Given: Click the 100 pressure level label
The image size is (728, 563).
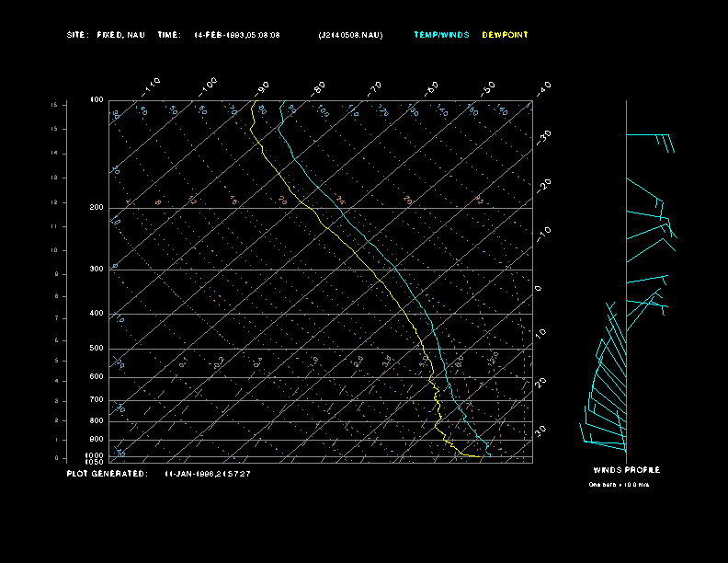Looking at the screenshot, I should [x=97, y=99].
